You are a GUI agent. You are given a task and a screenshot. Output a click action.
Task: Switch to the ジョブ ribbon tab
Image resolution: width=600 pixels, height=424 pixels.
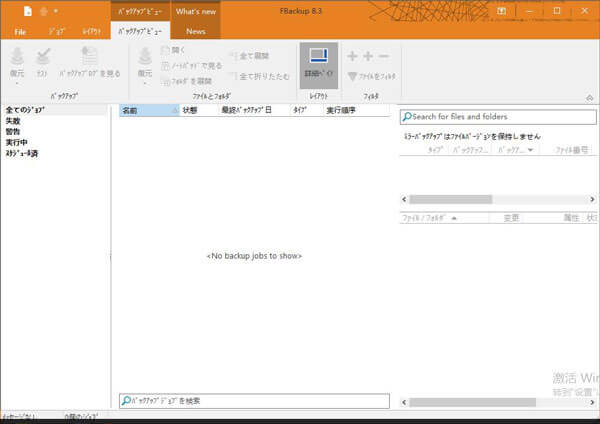pyautogui.click(x=57, y=31)
